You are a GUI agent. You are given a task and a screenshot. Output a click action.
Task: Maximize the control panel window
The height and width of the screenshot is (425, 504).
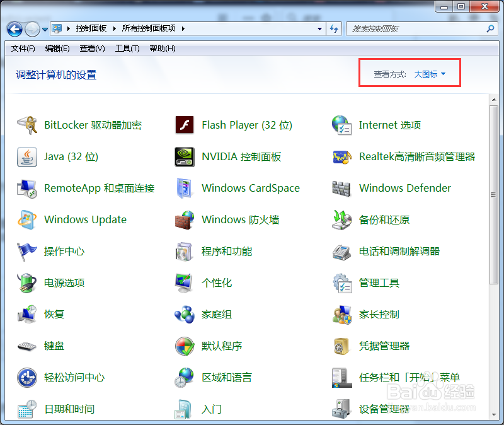tap(461, 6)
